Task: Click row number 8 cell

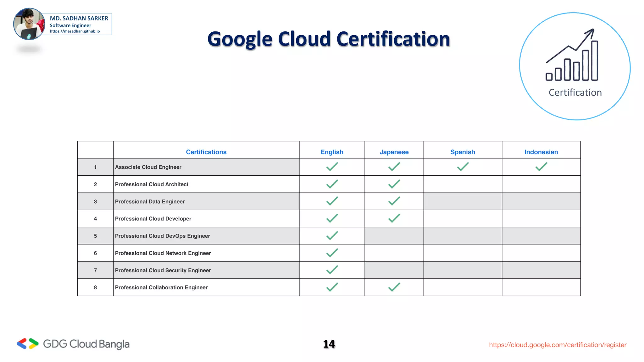Action: pos(95,288)
